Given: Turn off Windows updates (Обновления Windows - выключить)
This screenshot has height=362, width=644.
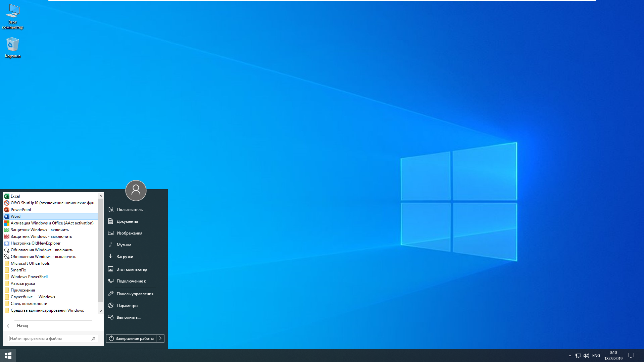Looking at the screenshot, I should coord(43,257).
